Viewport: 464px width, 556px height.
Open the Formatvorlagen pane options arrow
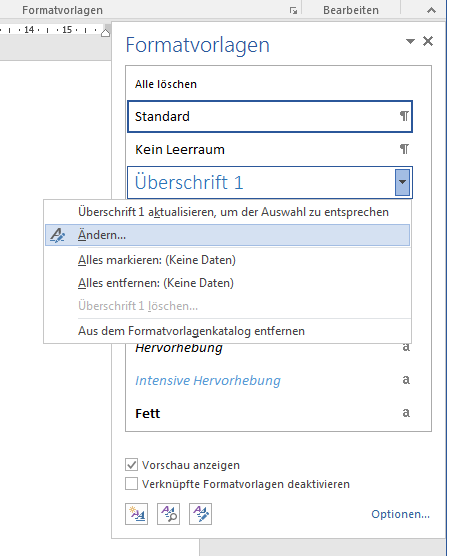click(x=410, y=41)
